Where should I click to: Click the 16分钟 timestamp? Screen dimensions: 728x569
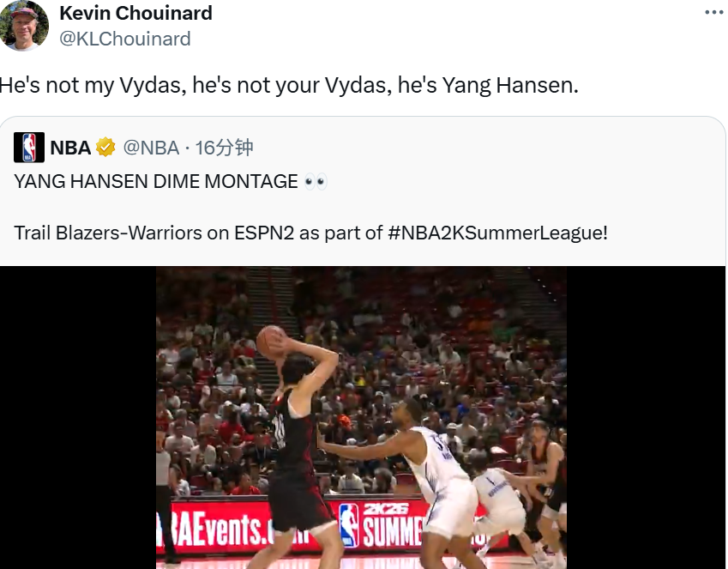coord(224,148)
